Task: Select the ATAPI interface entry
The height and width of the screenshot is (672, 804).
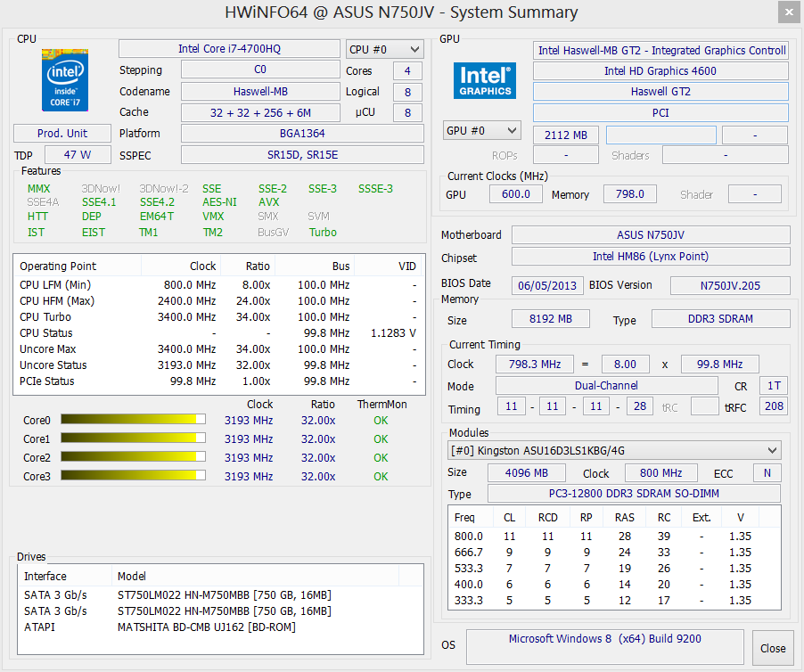Action: point(39,627)
